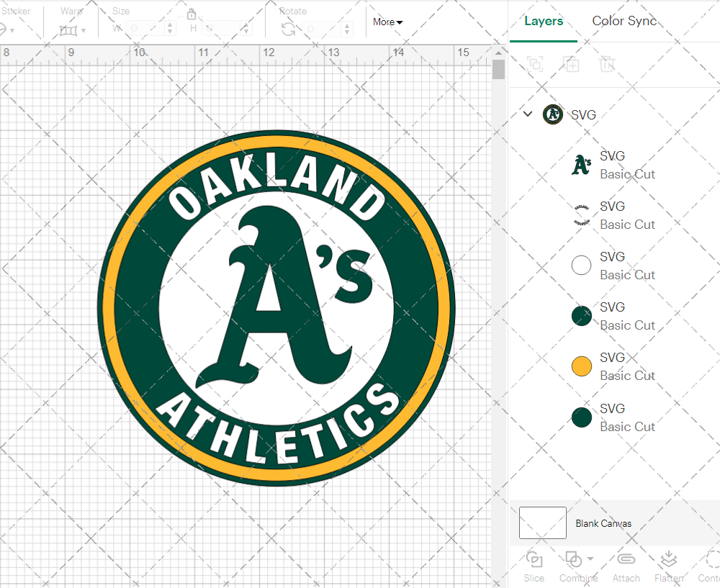Click the Group layers icon

[535, 64]
